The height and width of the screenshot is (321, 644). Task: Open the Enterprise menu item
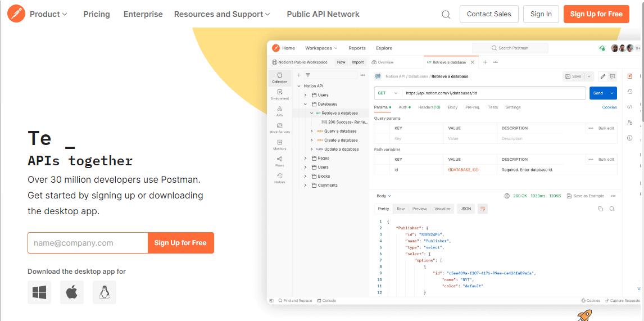[143, 14]
